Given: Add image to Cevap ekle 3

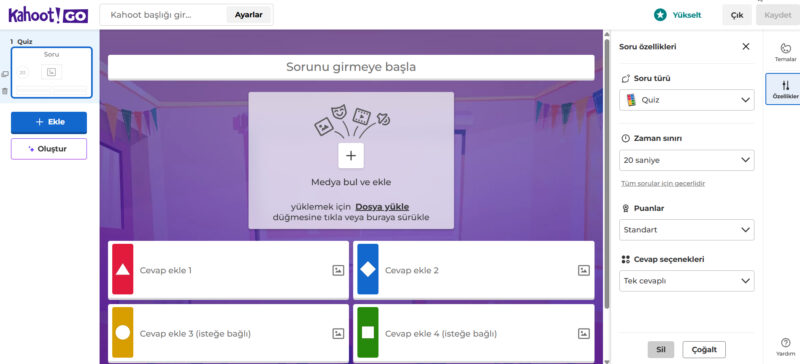Looking at the screenshot, I should click(338, 333).
